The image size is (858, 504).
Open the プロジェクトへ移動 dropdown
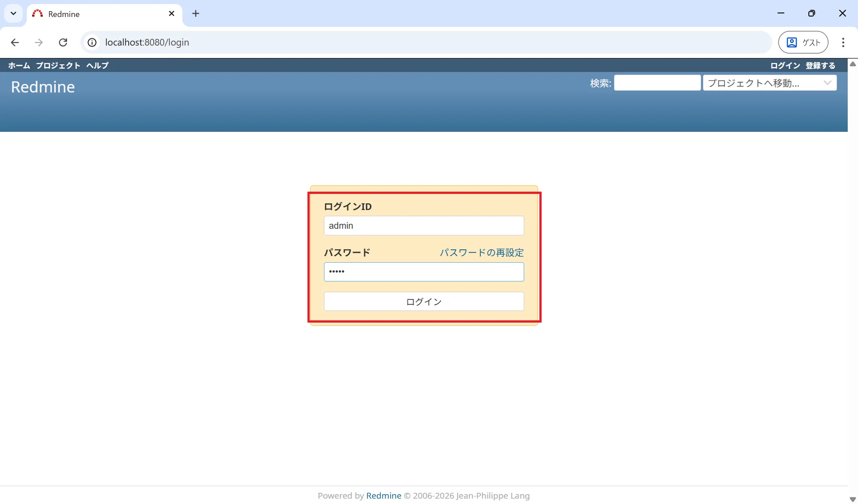pos(760,83)
